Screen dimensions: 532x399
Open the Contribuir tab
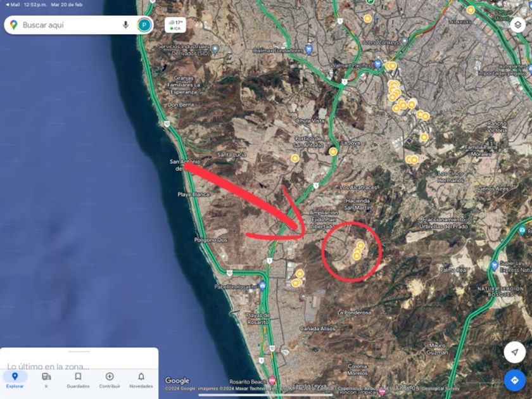click(x=110, y=380)
